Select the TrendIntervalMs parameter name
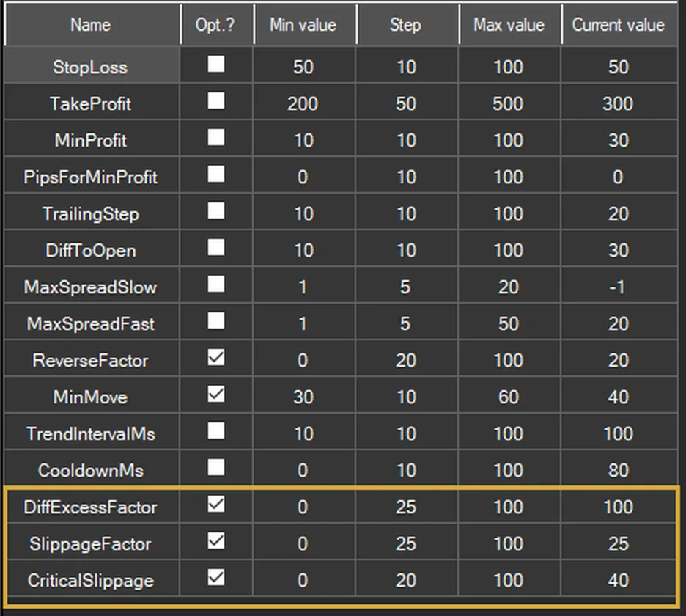 click(92, 433)
